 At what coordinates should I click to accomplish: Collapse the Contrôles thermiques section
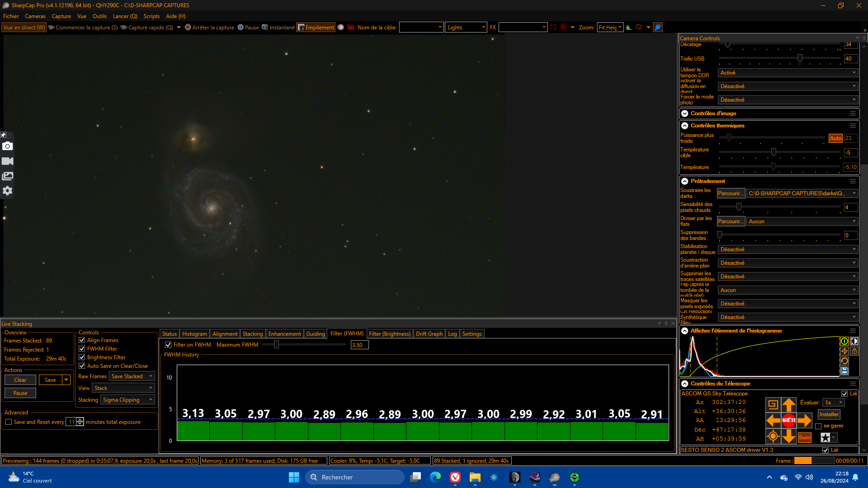(x=685, y=126)
